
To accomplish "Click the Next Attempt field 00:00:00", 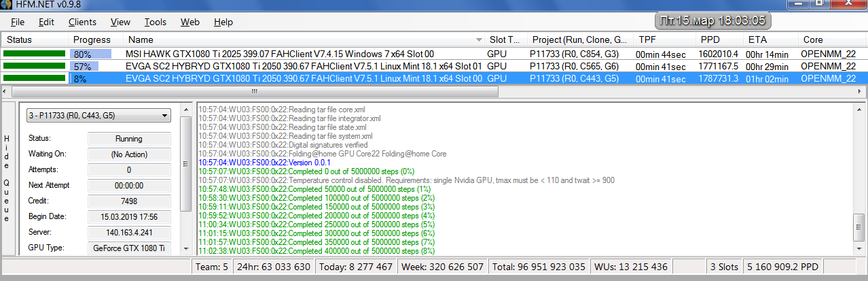I will coord(129,186).
